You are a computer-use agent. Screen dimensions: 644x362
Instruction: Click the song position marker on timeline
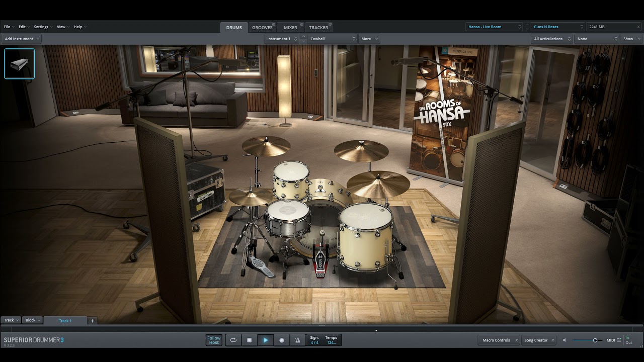point(376,330)
